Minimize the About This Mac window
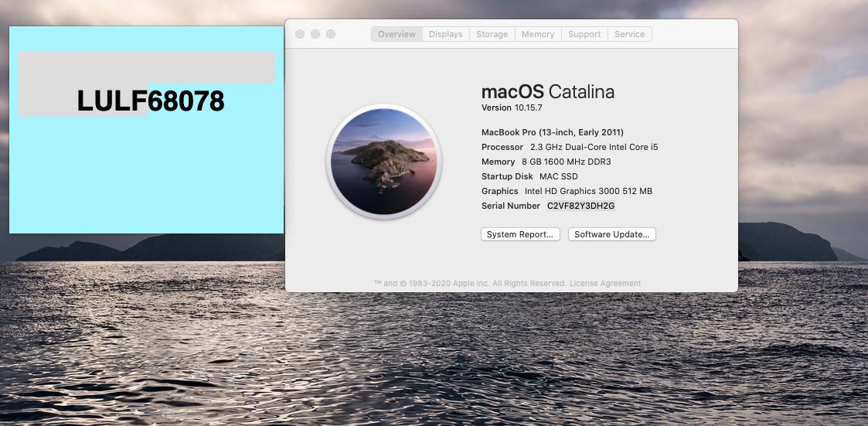The width and height of the screenshot is (868, 426). (x=315, y=34)
